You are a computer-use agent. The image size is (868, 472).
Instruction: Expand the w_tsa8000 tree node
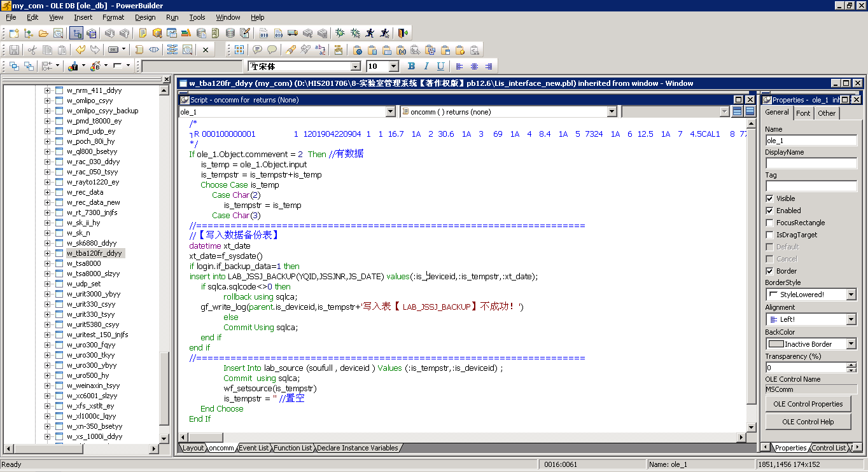click(48, 263)
